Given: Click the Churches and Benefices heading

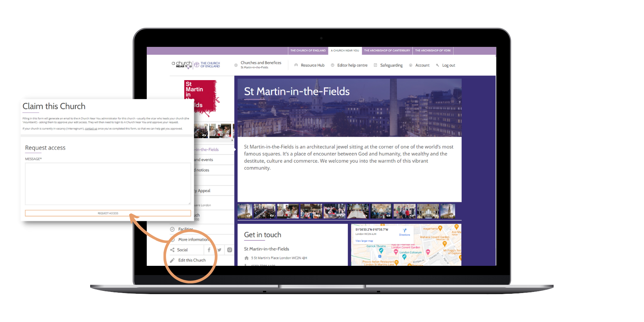Looking at the screenshot, I should point(261,63).
